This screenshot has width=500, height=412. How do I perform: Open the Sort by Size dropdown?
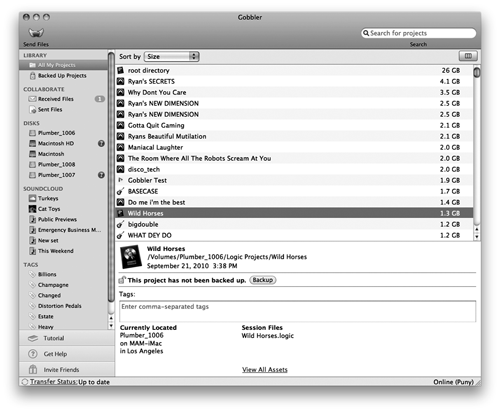[x=172, y=57]
